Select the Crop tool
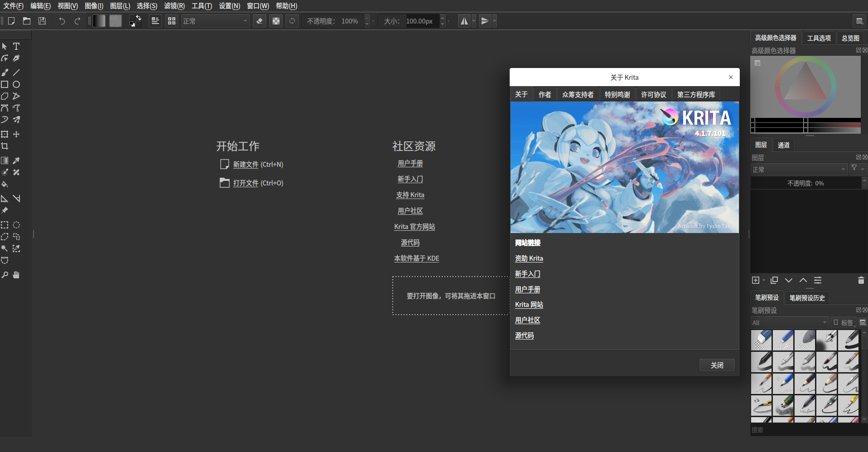868x452 pixels. 5,146
